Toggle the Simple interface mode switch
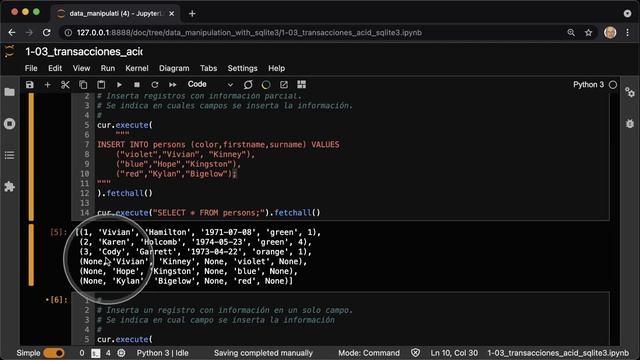This screenshot has height=360, width=640. [53, 353]
